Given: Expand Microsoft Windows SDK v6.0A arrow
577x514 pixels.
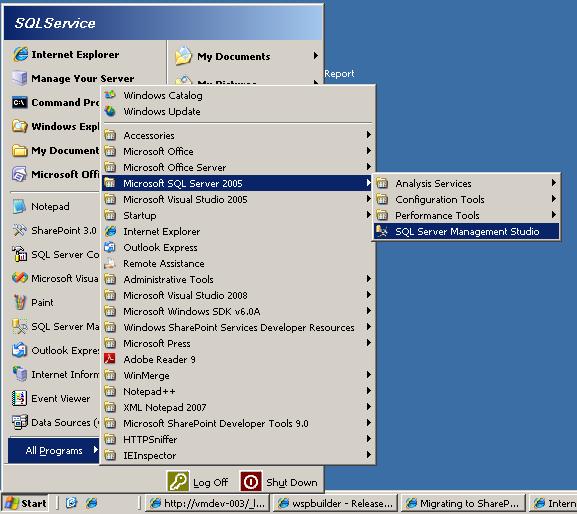Looking at the screenshot, I should (x=368, y=311).
